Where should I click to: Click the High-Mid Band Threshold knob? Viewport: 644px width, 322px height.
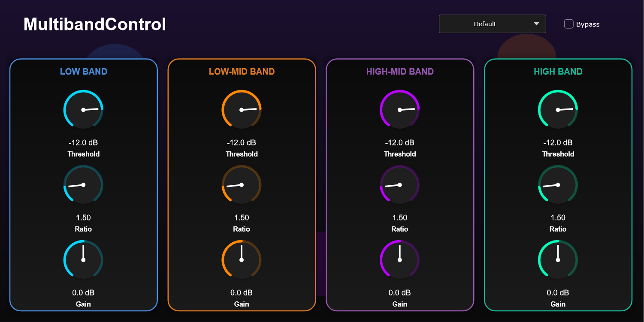click(x=400, y=110)
